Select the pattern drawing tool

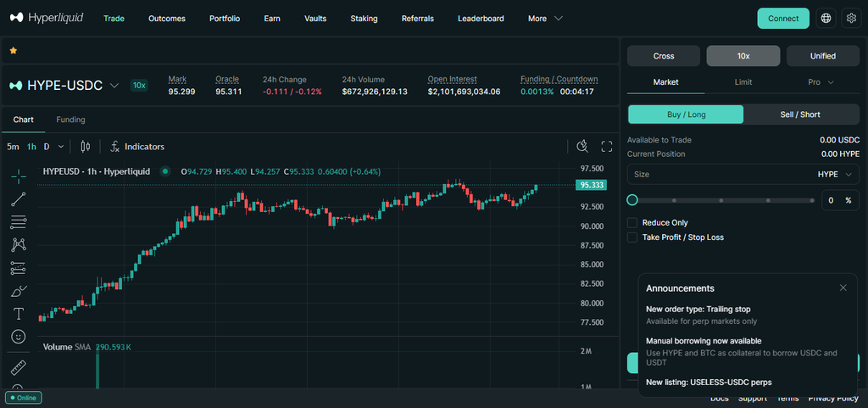tap(19, 244)
